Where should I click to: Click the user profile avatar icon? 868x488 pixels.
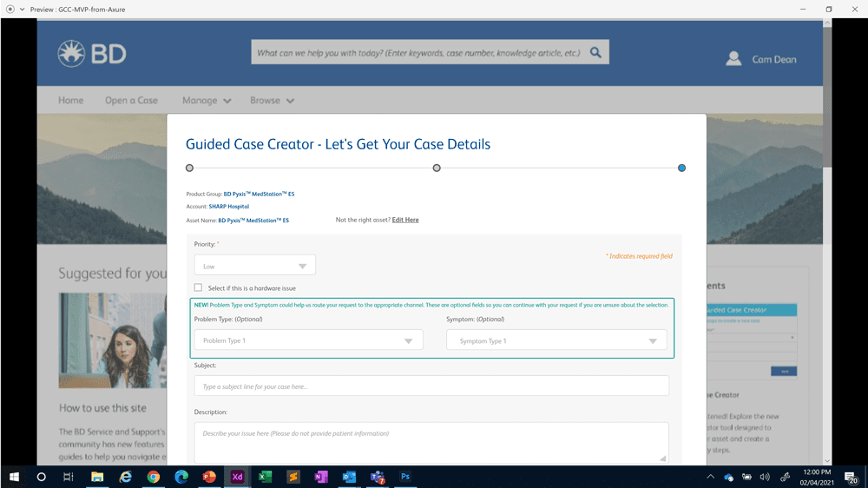coord(733,59)
